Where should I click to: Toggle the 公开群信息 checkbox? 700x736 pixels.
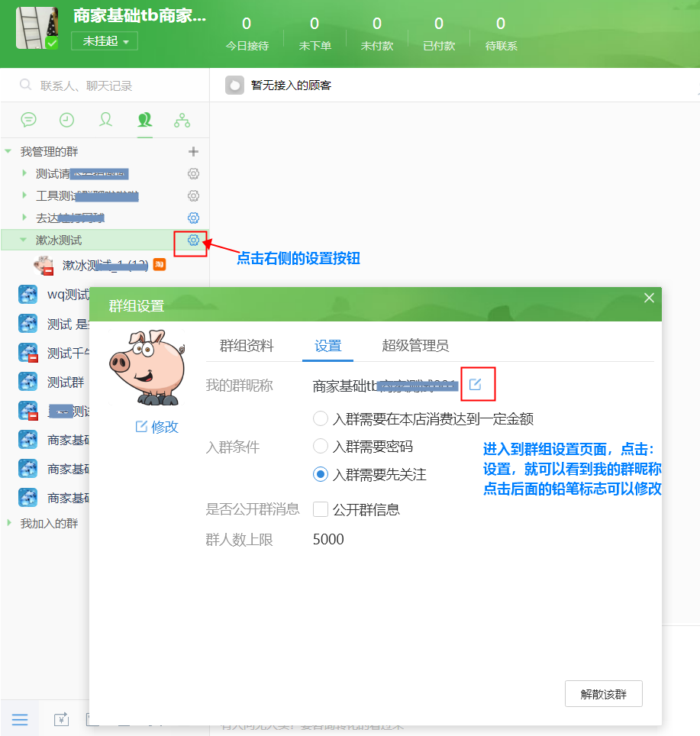(x=321, y=509)
